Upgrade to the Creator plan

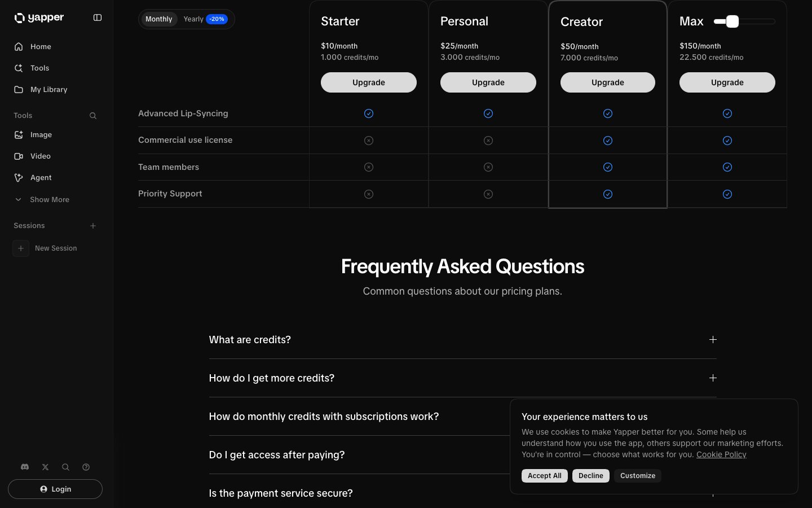point(607,82)
